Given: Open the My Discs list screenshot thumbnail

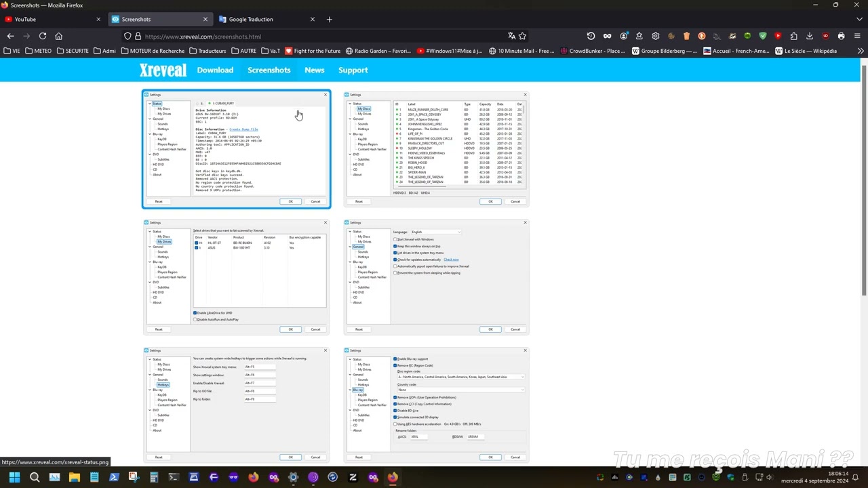Looking at the screenshot, I should 437,148.
